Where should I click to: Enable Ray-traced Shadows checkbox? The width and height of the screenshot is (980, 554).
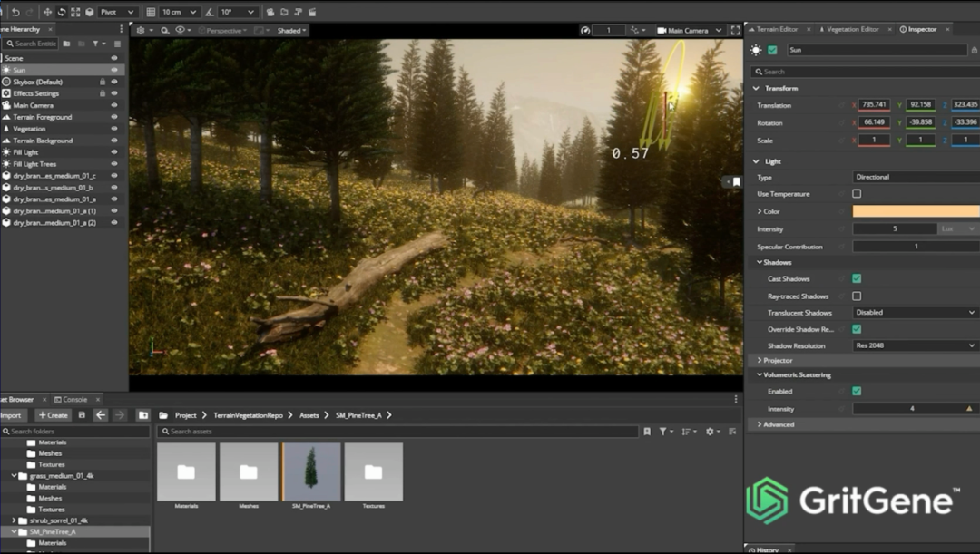[x=857, y=296]
